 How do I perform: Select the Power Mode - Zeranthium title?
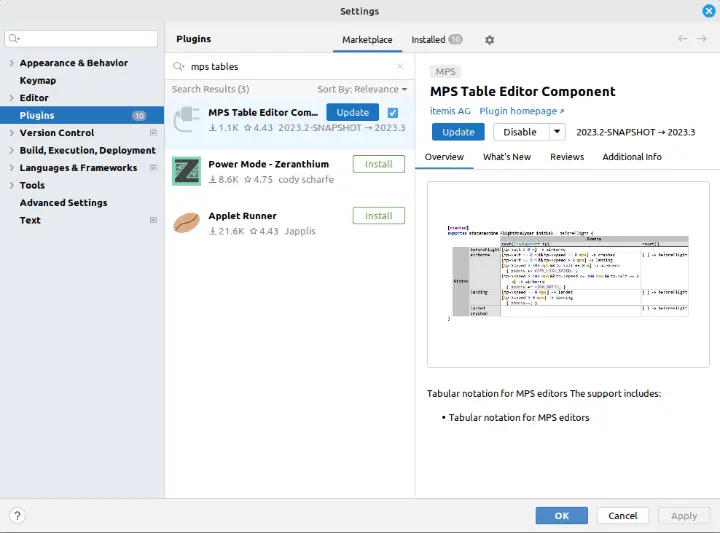(269, 164)
